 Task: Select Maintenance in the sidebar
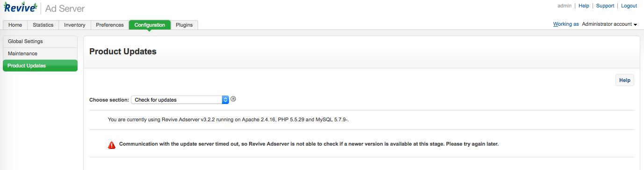[40, 53]
